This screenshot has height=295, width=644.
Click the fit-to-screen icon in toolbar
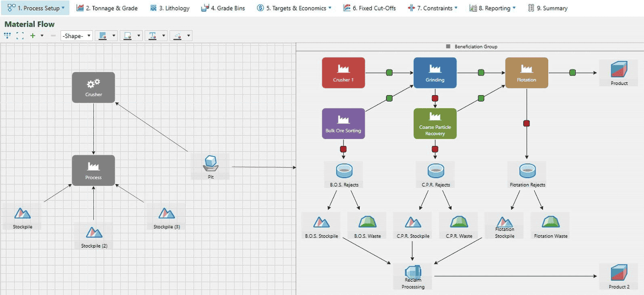click(x=20, y=36)
